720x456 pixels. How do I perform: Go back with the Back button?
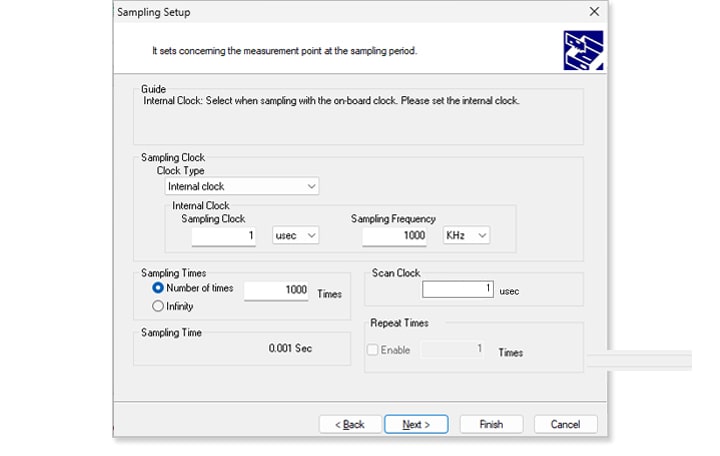pos(349,424)
